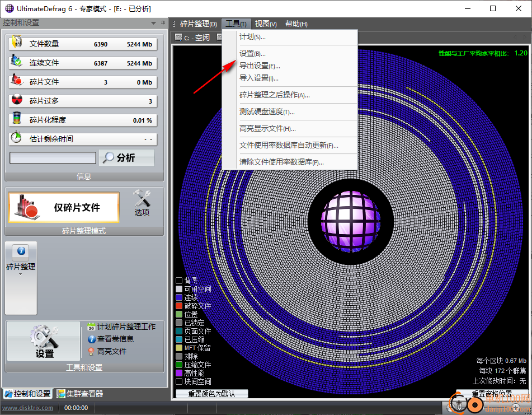Image resolution: width=532 pixels, height=415 pixels.
Task: Expand the 碎片整理 button dropdown arrow
Action: (20, 274)
